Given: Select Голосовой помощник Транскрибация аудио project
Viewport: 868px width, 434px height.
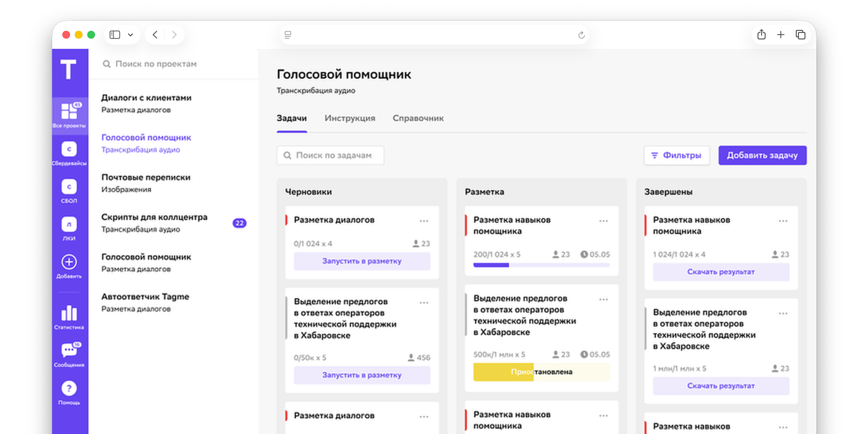Looking at the screenshot, I should (174, 143).
